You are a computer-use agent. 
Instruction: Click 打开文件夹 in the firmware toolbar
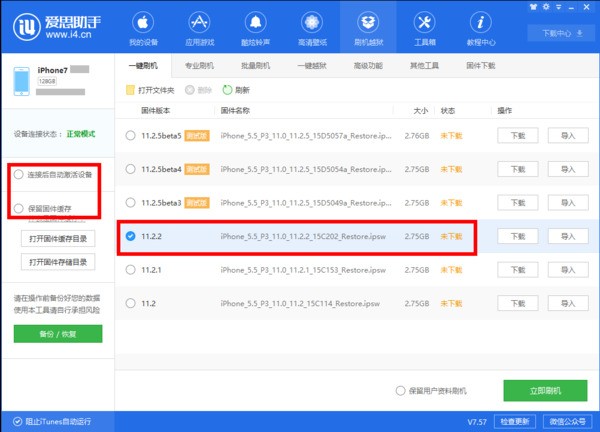[x=150, y=90]
